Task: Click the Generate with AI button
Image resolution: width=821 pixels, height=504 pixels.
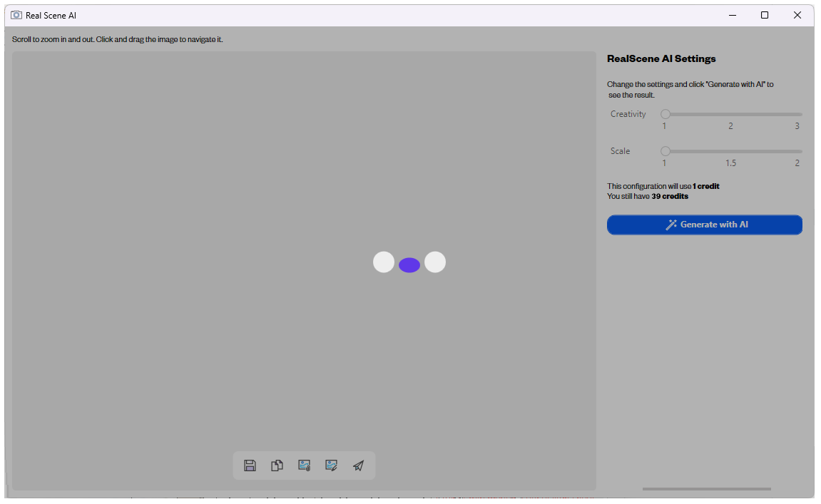Action: 704,225
